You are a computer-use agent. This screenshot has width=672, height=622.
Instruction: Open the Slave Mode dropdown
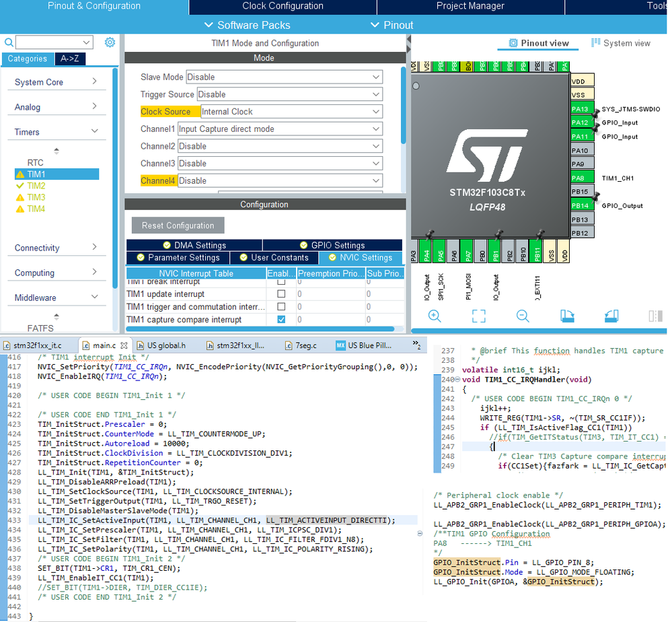point(376,77)
